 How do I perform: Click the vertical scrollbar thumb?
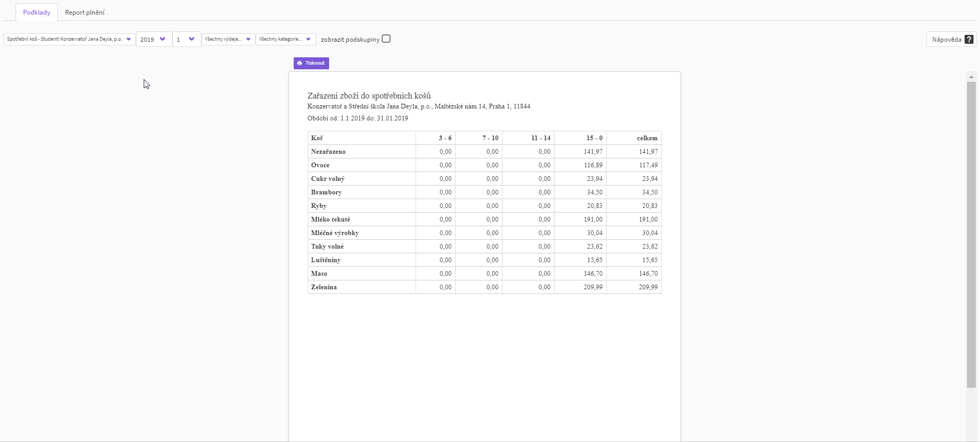pos(971,235)
